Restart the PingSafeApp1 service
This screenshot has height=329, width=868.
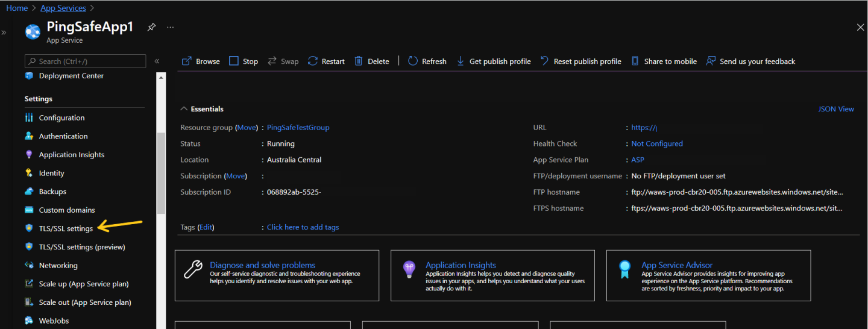coord(326,61)
